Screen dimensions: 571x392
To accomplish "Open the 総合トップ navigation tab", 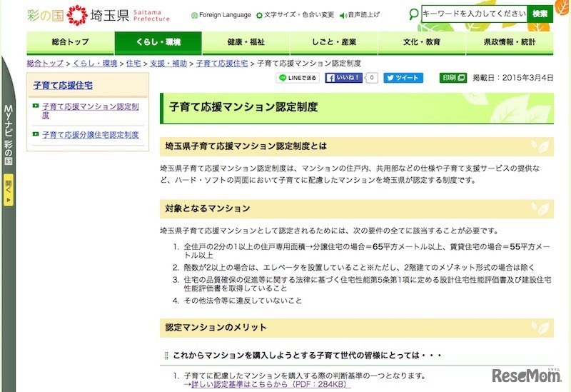I will pyautogui.click(x=70, y=43).
